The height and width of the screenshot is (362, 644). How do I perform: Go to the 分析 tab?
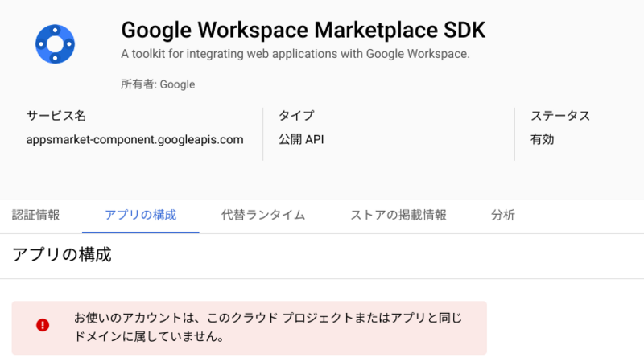tap(502, 215)
